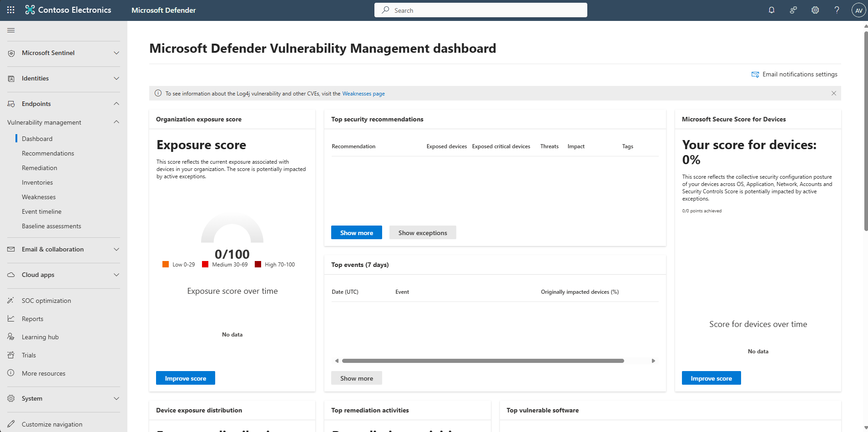Image resolution: width=868 pixels, height=432 pixels.
Task: Collapse the Vulnerability management chevron
Action: pyautogui.click(x=116, y=122)
